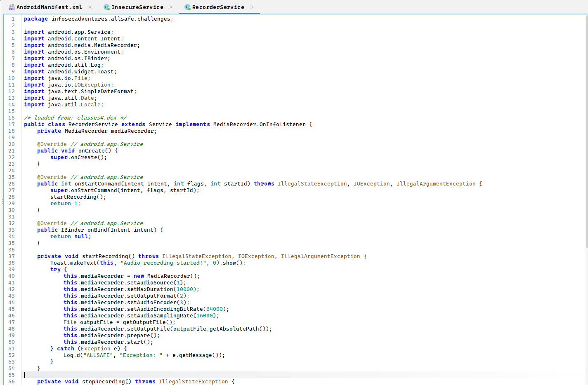Click the setOutputFormat(2) call
The width and height of the screenshot is (588, 385).
(x=156, y=296)
